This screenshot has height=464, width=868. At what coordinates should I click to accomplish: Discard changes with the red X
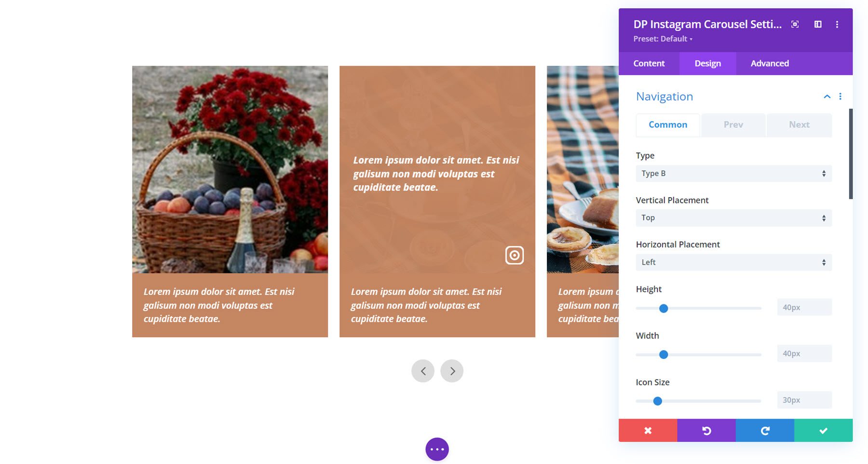pos(648,430)
